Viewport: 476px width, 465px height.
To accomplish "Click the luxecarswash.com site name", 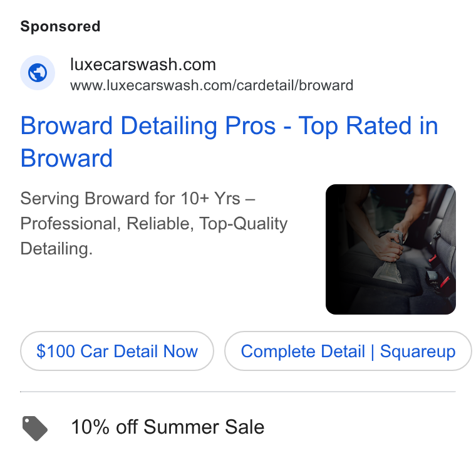I will coord(143,65).
